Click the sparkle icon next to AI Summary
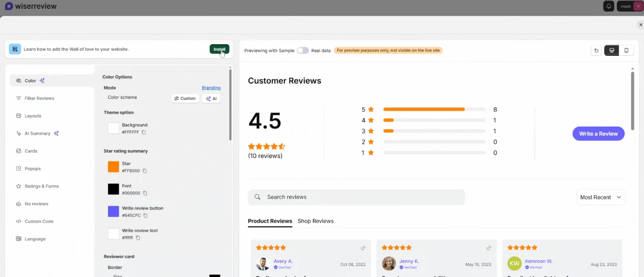This screenshot has height=277, width=644. 56,133
